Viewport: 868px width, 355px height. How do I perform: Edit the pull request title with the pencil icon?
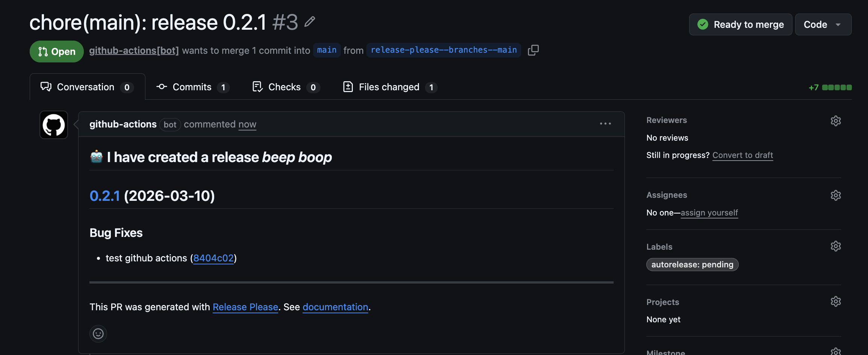click(309, 22)
